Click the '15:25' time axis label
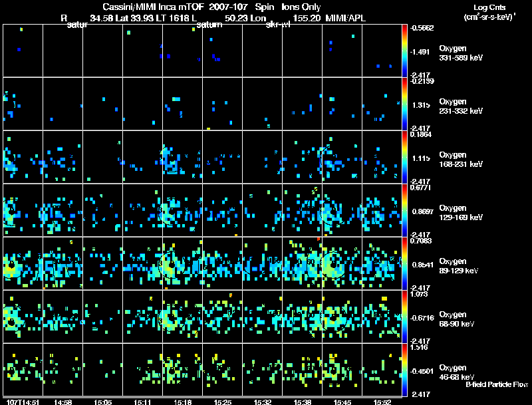The width and height of the screenshot is (532, 405). [x=223, y=402]
